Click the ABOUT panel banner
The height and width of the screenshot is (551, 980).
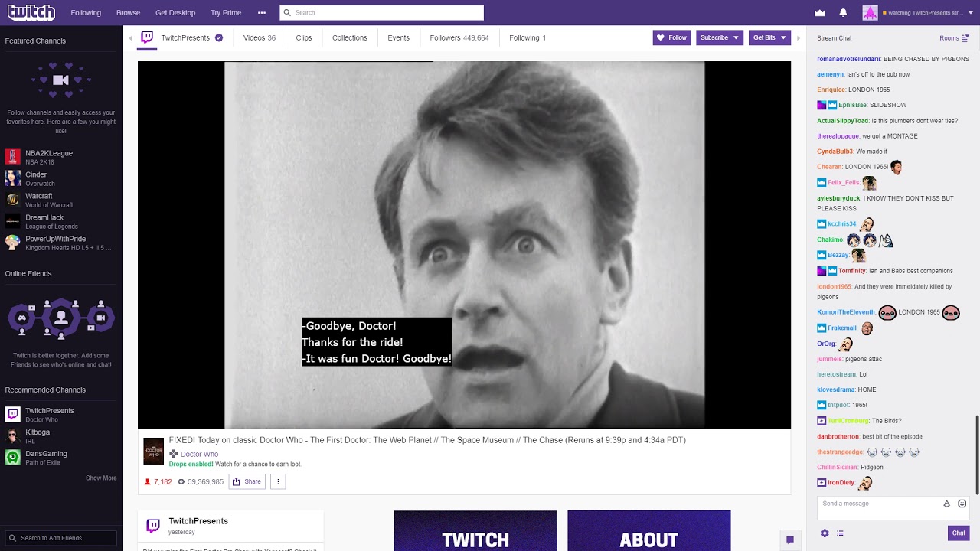click(x=649, y=531)
